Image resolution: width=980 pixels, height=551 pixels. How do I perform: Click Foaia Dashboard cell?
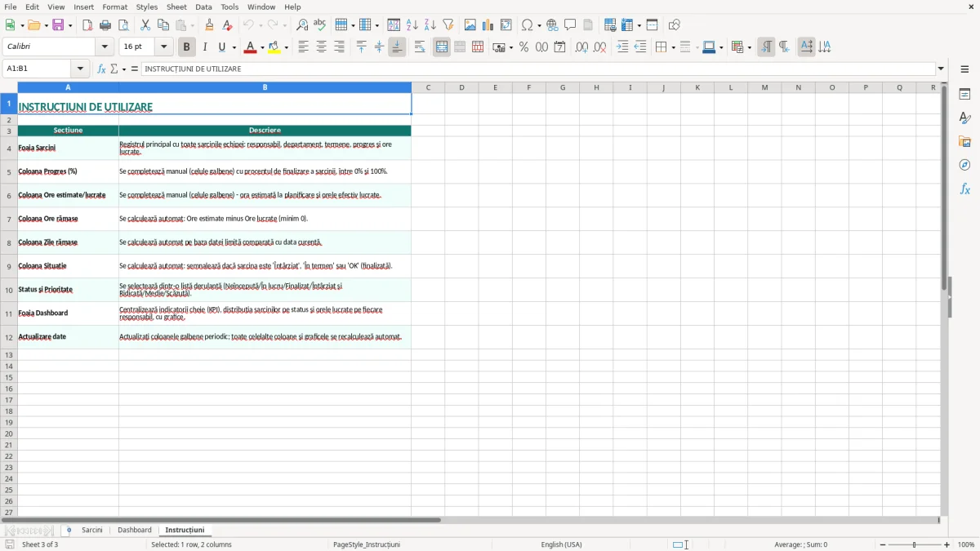click(x=69, y=313)
